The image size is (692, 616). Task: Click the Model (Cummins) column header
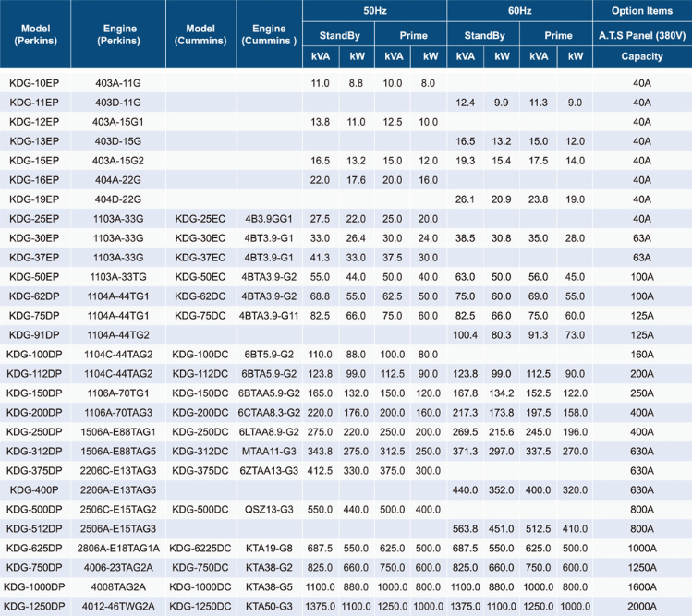pos(200,34)
